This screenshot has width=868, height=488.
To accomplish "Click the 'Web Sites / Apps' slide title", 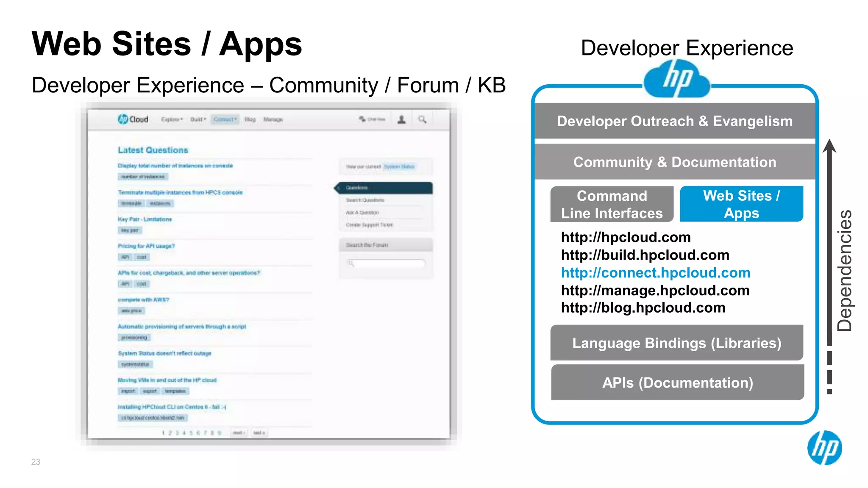I will (x=167, y=44).
